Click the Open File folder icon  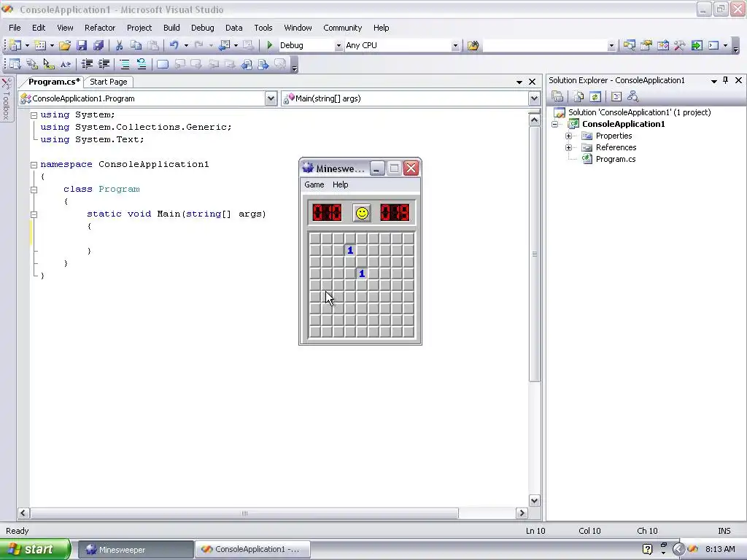(65, 45)
